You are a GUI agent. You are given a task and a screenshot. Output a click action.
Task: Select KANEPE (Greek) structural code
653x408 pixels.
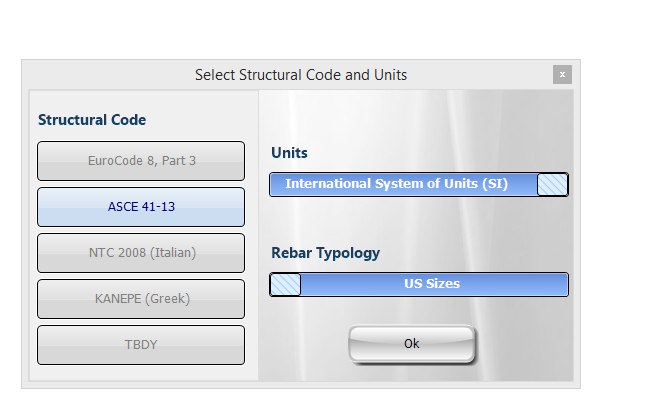coord(141,299)
